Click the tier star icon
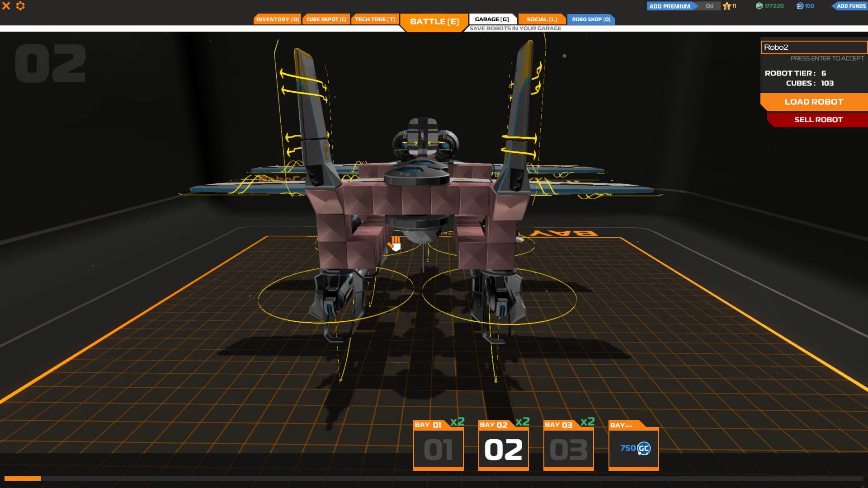The image size is (868, 488). point(726,6)
